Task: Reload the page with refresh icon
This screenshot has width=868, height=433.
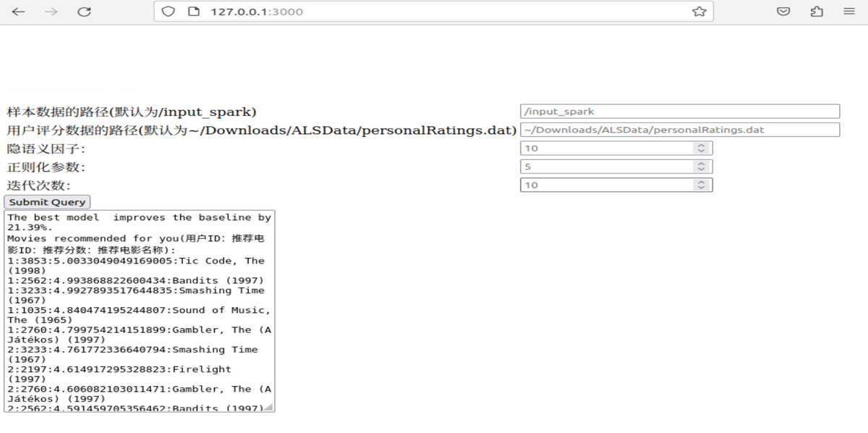Action: tap(85, 12)
